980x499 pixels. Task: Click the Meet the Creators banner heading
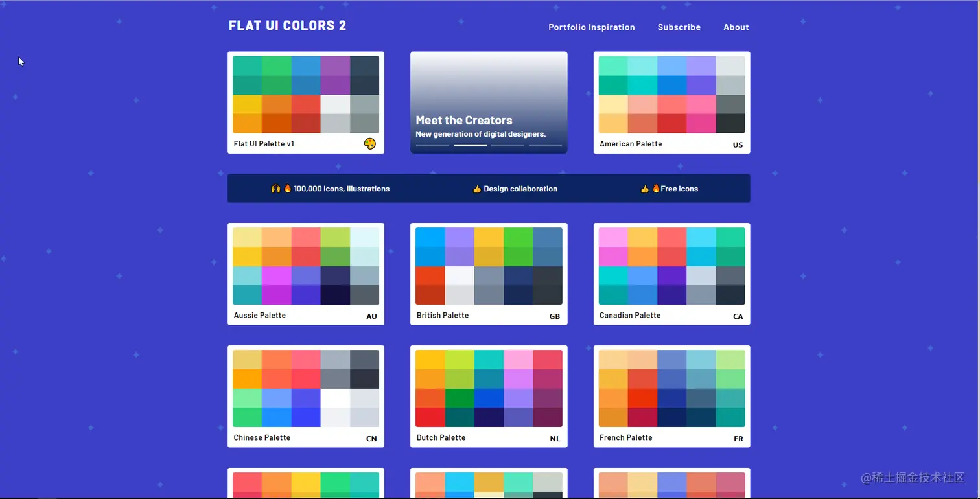464,121
